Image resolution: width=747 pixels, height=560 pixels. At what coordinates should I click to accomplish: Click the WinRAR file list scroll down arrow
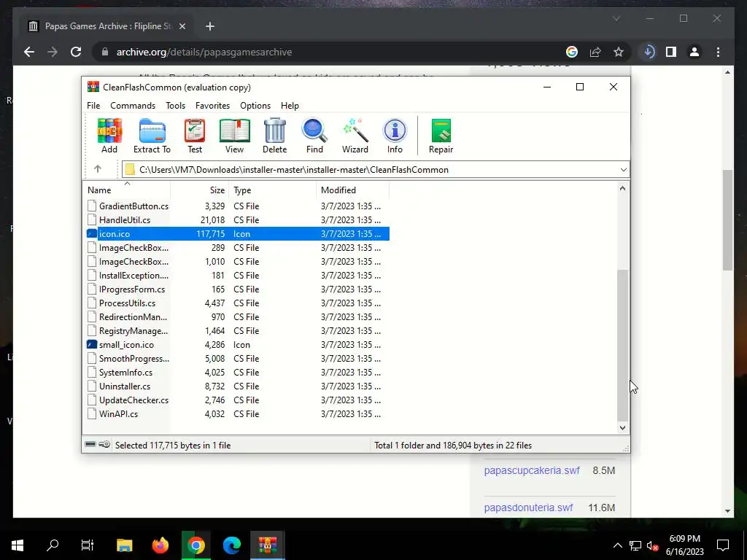[622, 427]
